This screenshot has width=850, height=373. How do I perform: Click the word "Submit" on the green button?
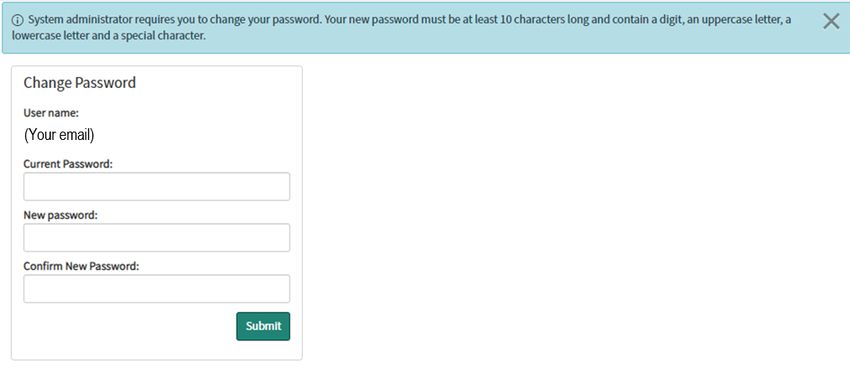(263, 326)
